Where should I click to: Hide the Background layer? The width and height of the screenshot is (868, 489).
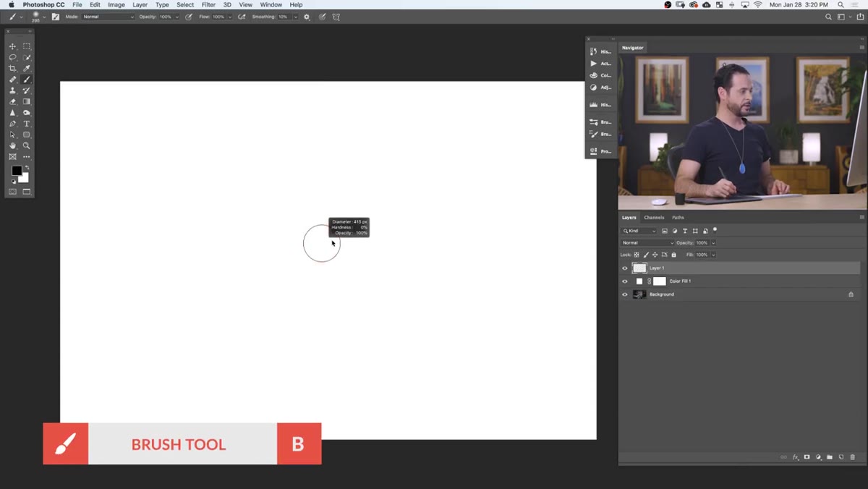(x=625, y=294)
